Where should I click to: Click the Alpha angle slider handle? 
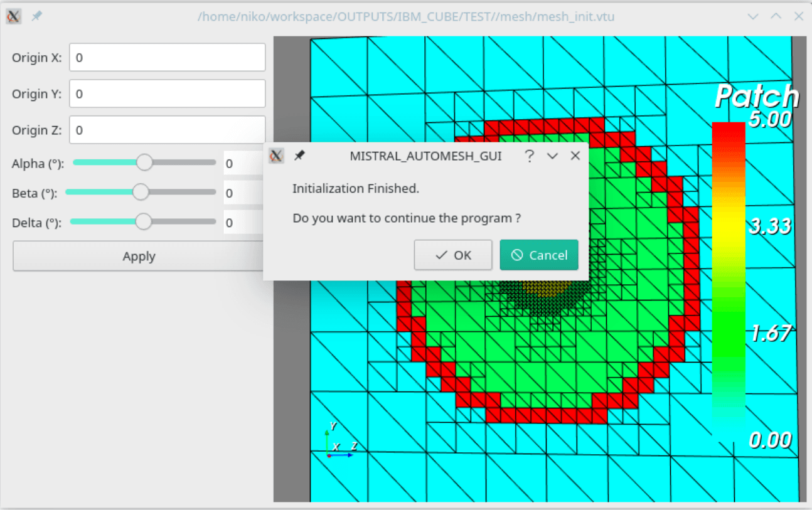coord(144,162)
